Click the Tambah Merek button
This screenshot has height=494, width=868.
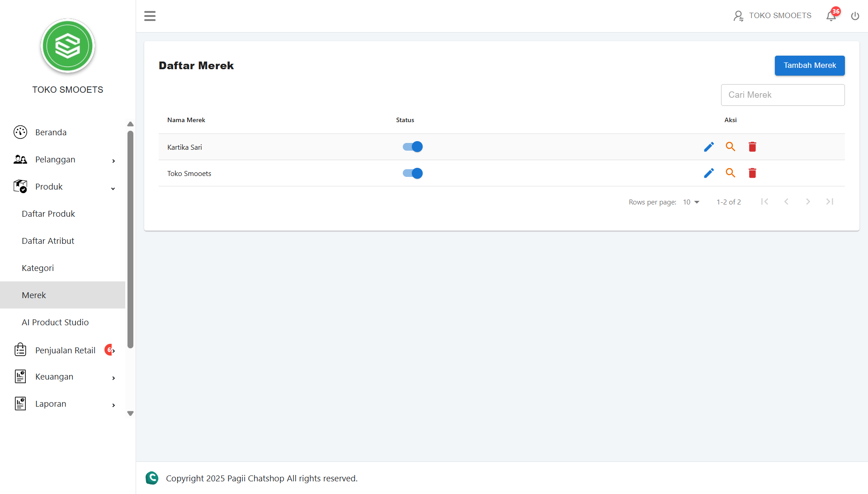809,66
